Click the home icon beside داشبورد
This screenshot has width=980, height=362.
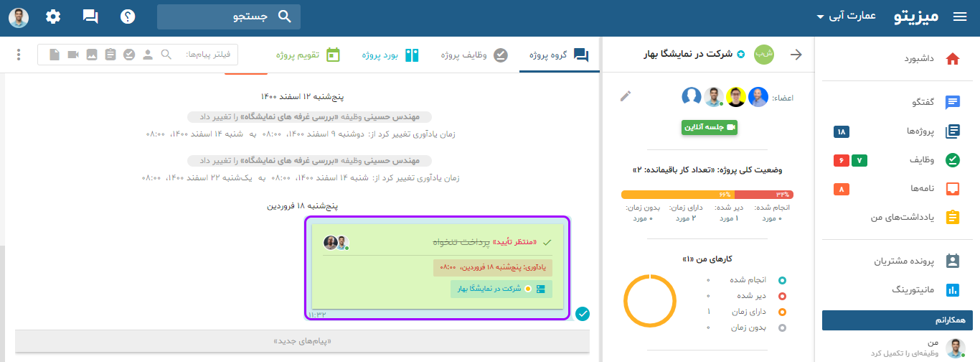[953, 59]
